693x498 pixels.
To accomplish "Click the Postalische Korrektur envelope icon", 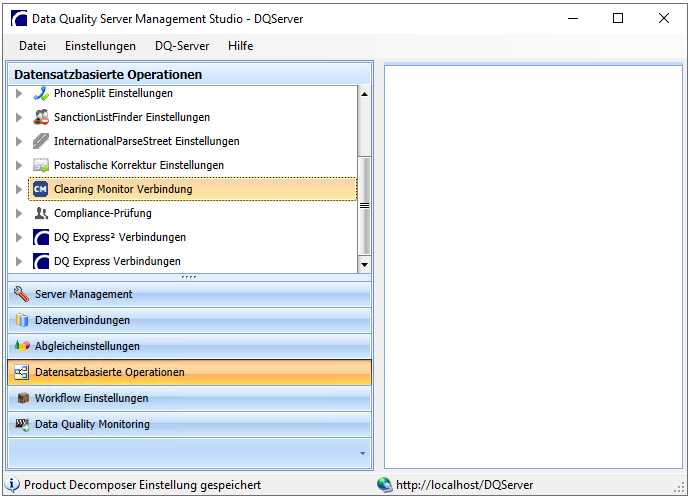I will tap(41, 165).
